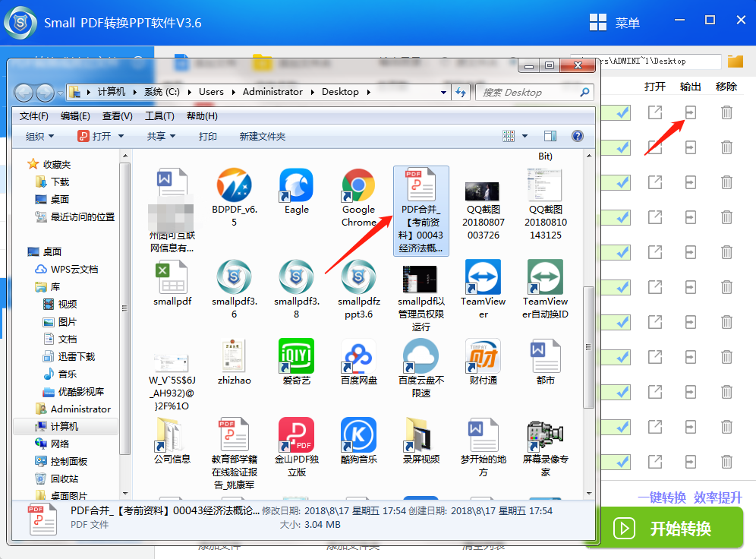Select the smallpdf3.6 application icon
The height and width of the screenshot is (559, 756).
coord(234,289)
